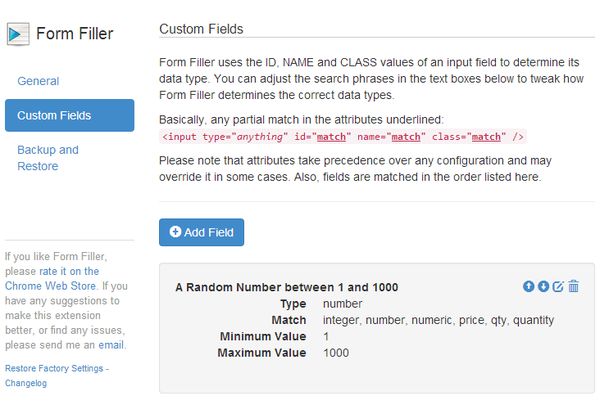600x405 pixels.
Task: Delete the Random Number custom field
Action: tap(573, 287)
